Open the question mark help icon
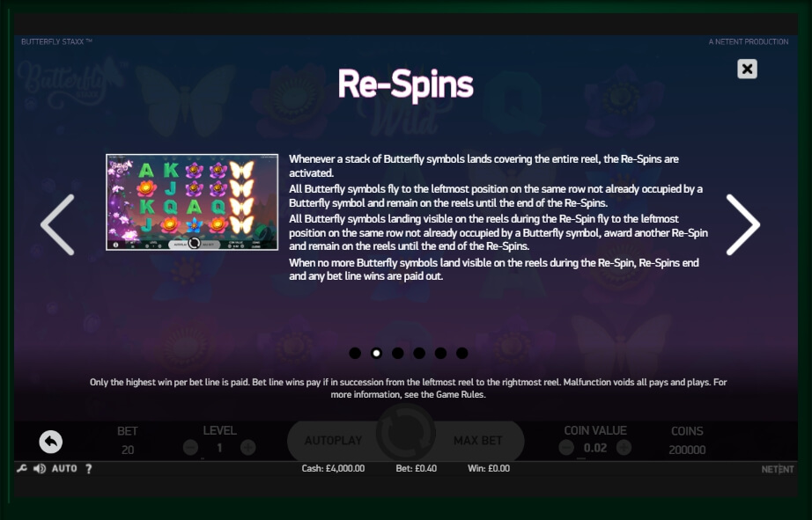 (89, 469)
